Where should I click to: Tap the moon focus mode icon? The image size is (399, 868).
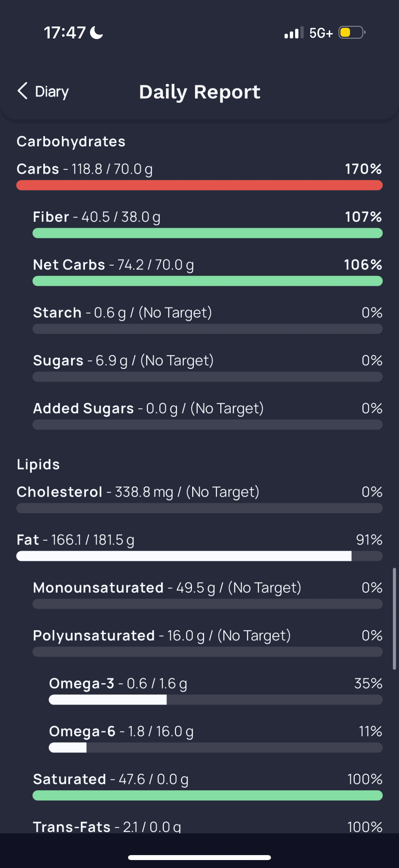click(x=97, y=33)
